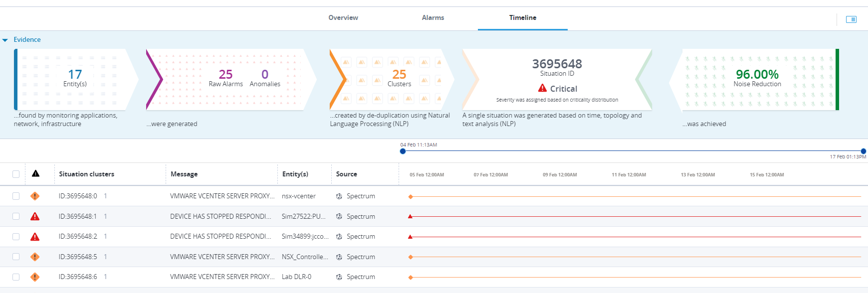Click the side panel toggle icon

pos(851,19)
